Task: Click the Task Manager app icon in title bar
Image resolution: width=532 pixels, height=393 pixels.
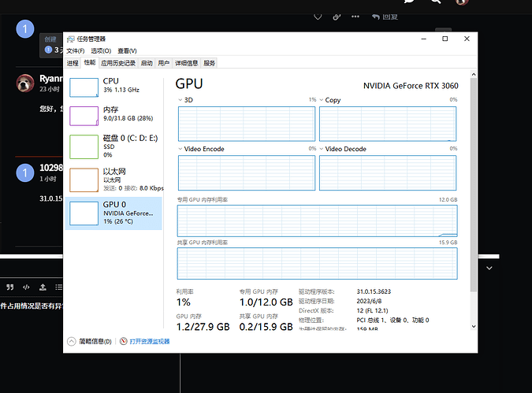Action: [x=71, y=39]
